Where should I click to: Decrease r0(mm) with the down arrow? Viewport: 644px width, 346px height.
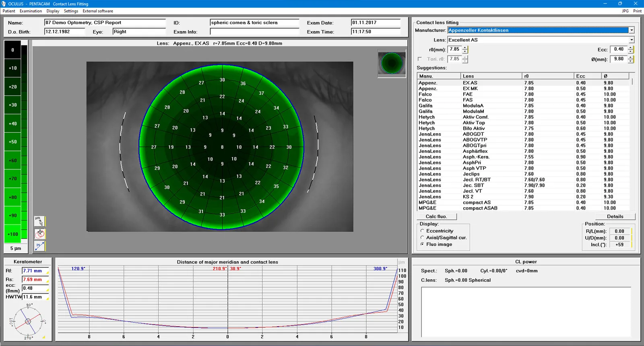(x=465, y=51)
